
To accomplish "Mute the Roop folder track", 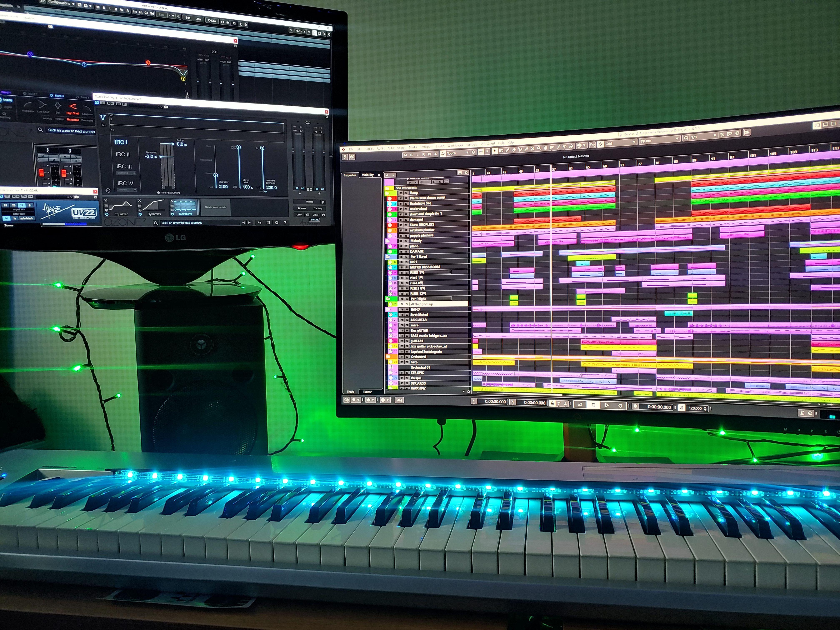I will coord(401,193).
